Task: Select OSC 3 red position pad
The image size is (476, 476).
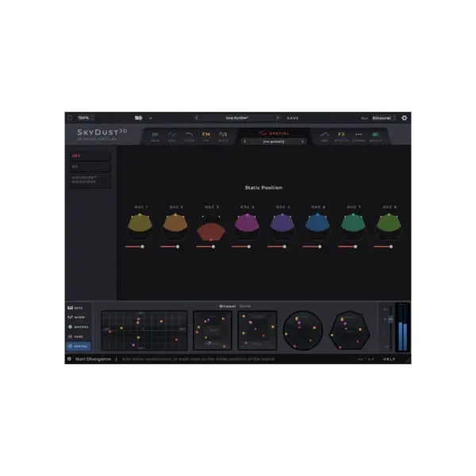Action: pyautogui.click(x=211, y=228)
